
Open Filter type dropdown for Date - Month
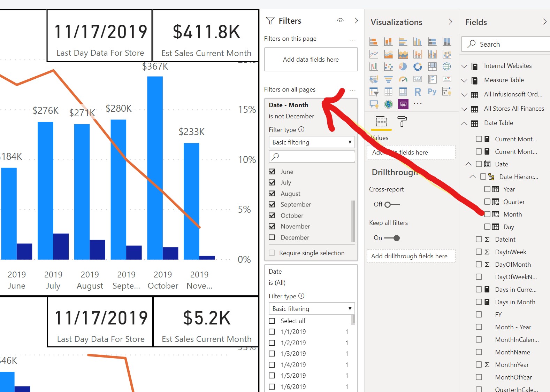pos(312,142)
